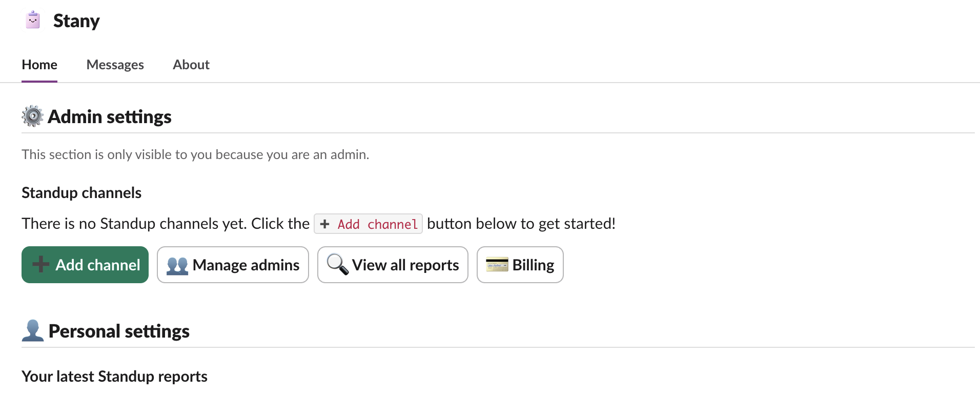
Task: Click the Personal settings silhouette icon
Action: (x=33, y=331)
